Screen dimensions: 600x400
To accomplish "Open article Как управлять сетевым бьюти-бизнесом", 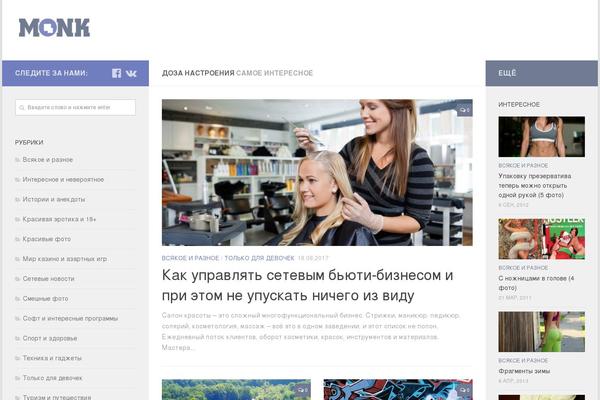I will coord(307,285).
